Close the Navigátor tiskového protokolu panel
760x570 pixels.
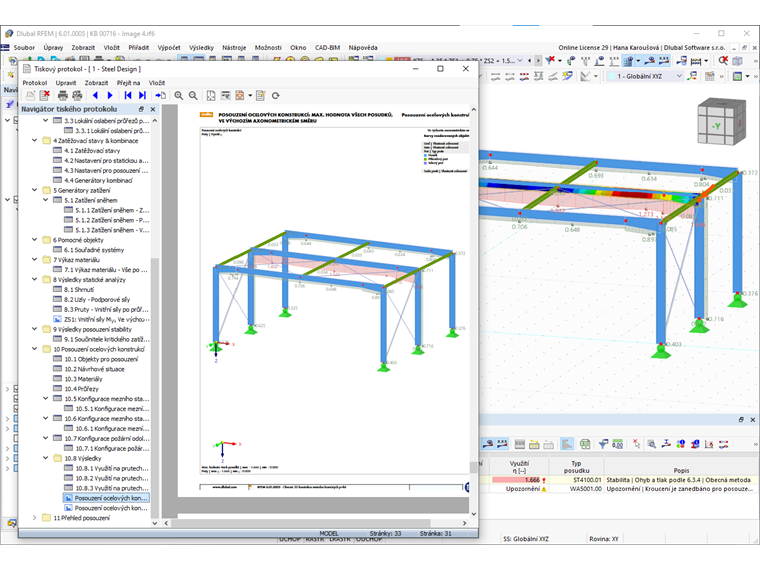click(153, 109)
